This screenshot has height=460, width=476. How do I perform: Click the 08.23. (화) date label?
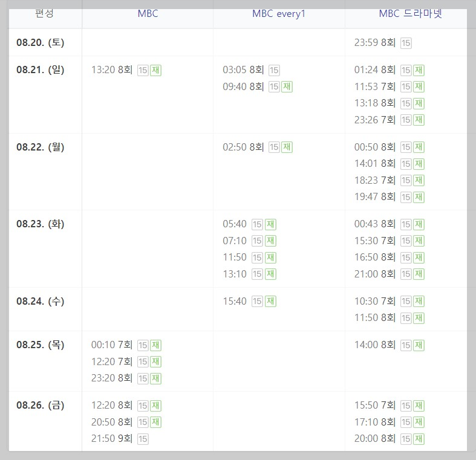41,224
